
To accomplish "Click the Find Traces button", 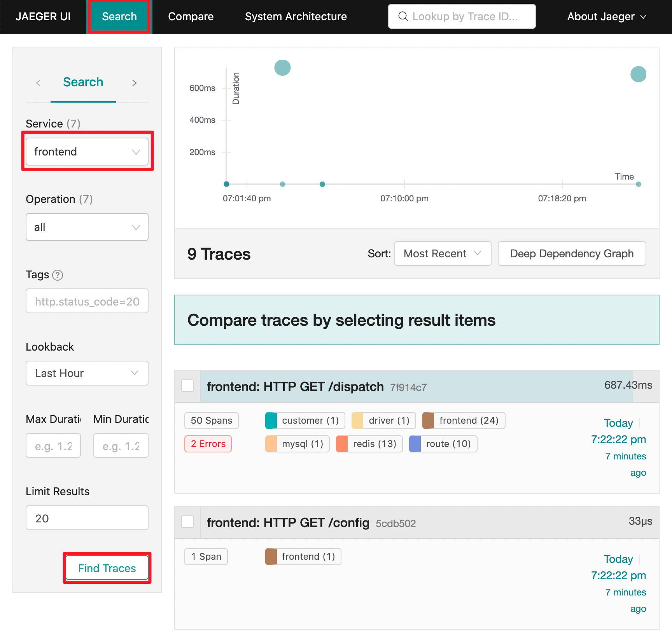I will point(107,568).
